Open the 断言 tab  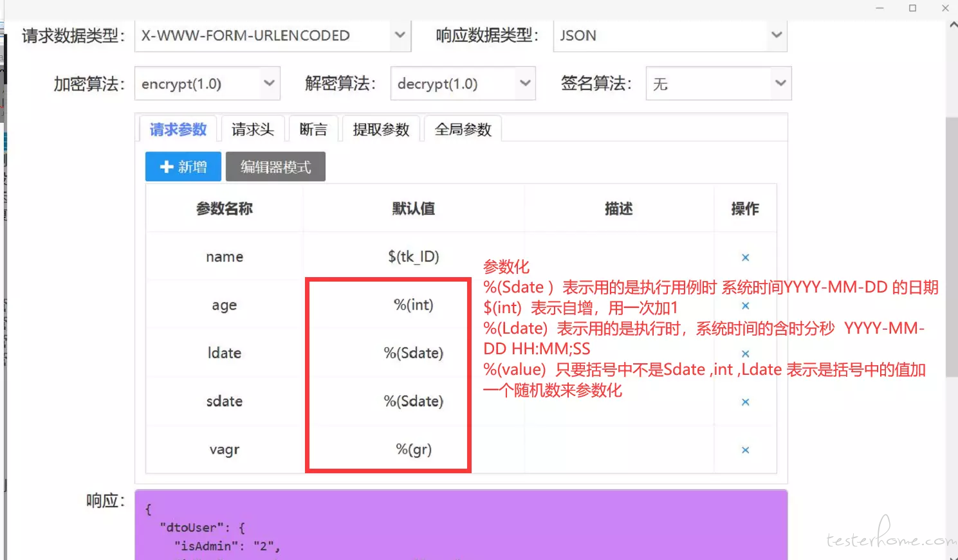click(x=313, y=129)
